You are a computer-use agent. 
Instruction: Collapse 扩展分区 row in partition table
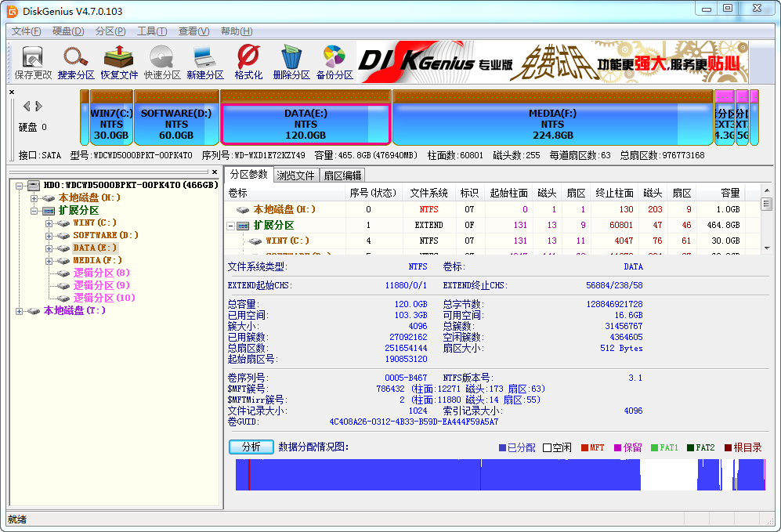231,226
